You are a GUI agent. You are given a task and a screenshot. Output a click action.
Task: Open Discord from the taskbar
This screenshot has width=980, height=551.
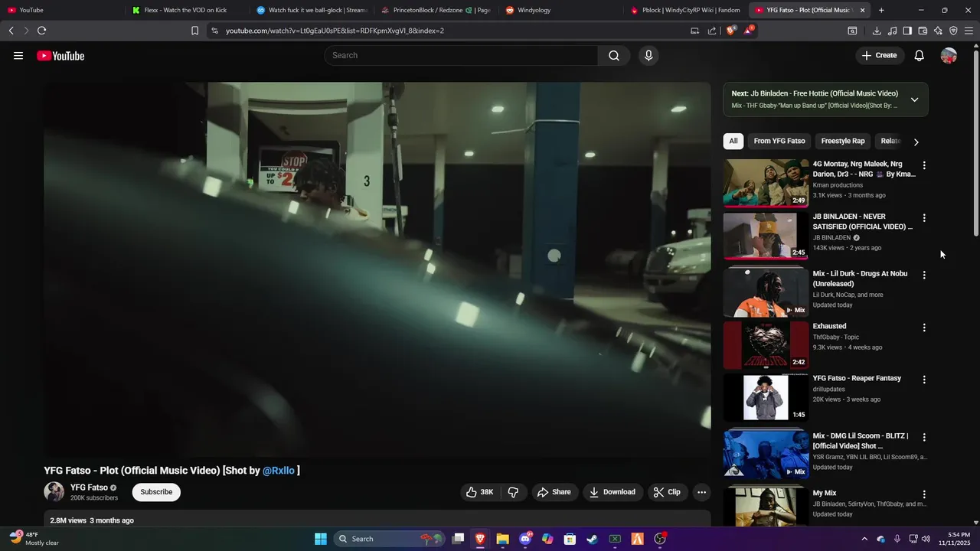[x=525, y=539]
